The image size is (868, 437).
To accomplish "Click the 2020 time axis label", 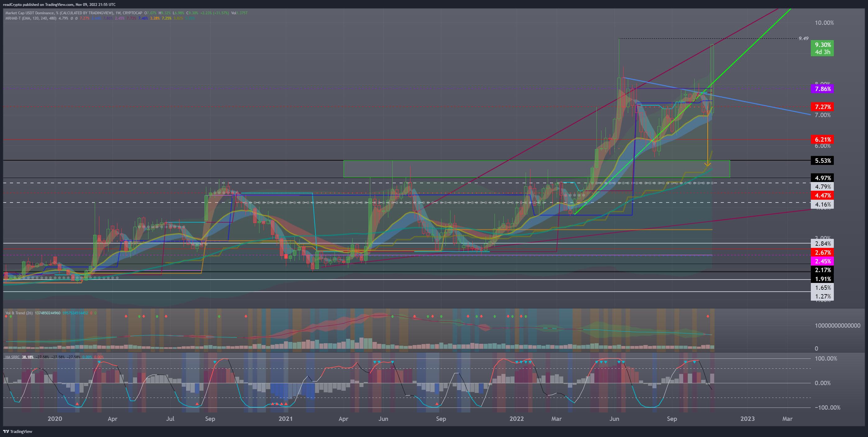I will pos(55,419).
